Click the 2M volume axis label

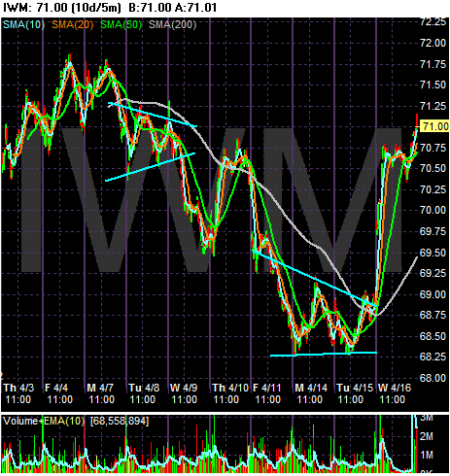(x=427, y=436)
